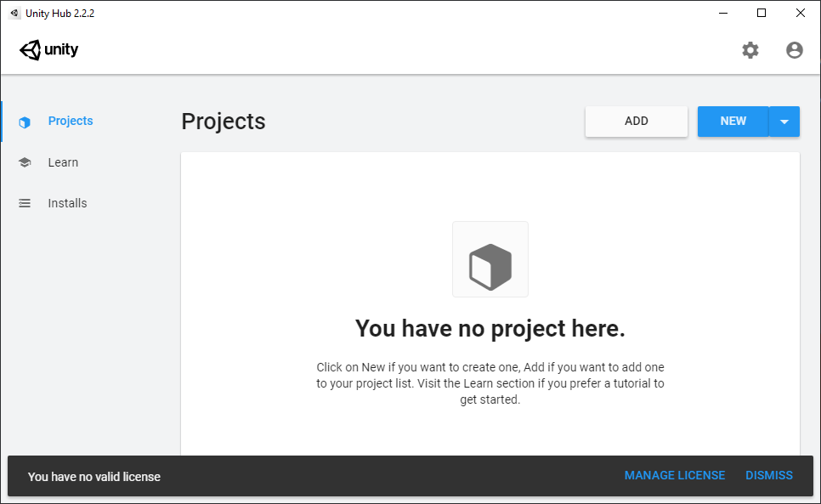The width and height of the screenshot is (821, 504).
Task: Click the Projects page heading
Action: click(224, 122)
